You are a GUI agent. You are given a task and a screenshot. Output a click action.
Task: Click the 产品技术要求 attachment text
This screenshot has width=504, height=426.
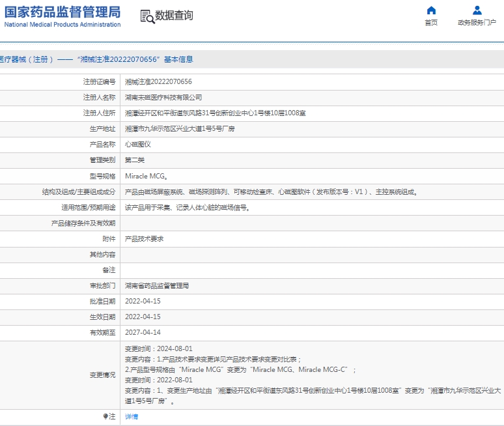(x=145, y=239)
